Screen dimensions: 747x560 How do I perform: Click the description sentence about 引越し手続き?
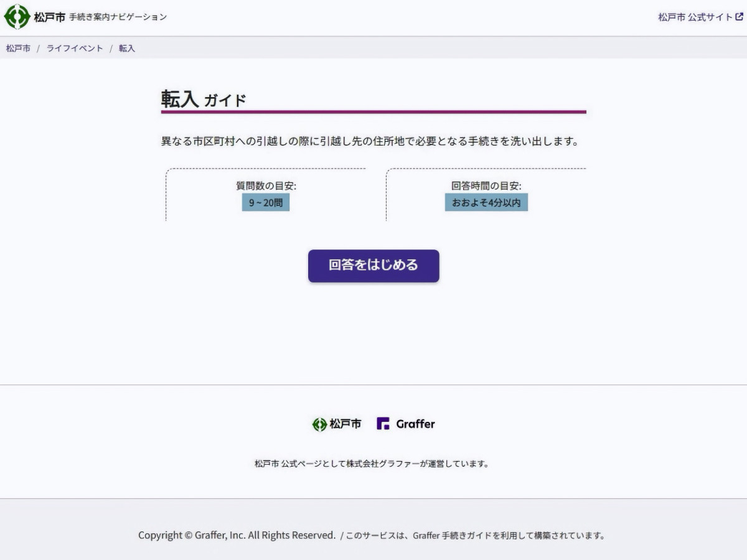[x=370, y=141]
